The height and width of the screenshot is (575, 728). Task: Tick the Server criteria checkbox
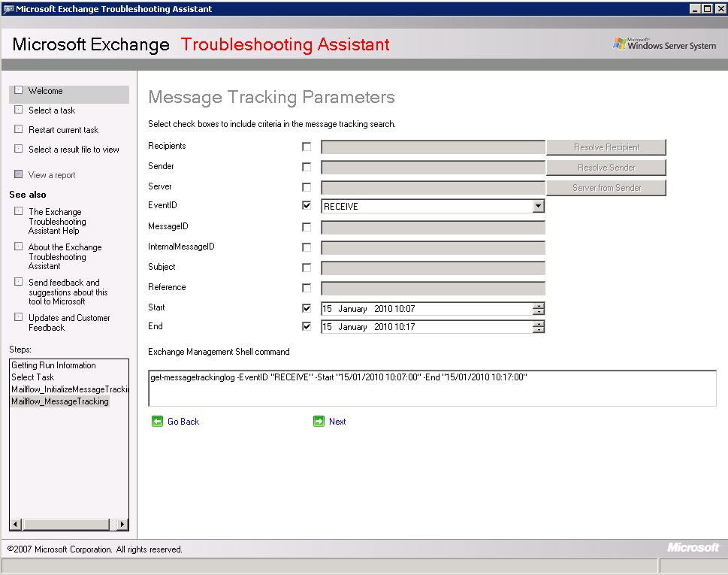(307, 187)
